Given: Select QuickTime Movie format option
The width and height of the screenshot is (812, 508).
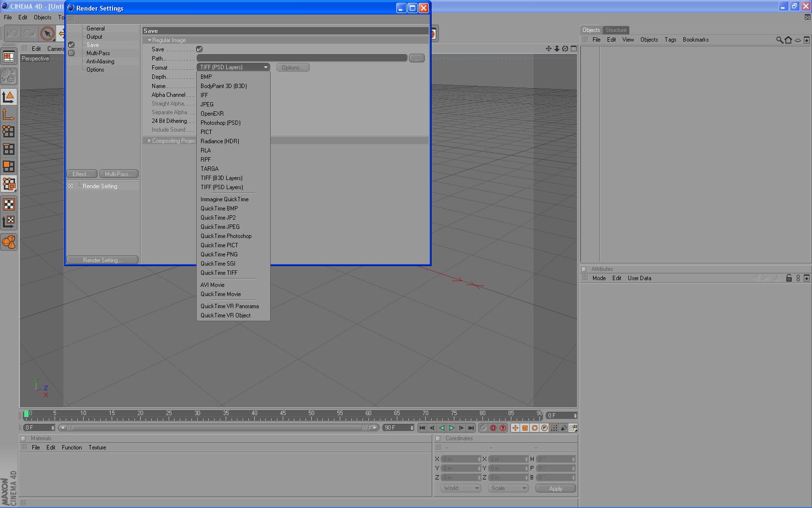Looking at the screenshot, I should click(220, 294).
